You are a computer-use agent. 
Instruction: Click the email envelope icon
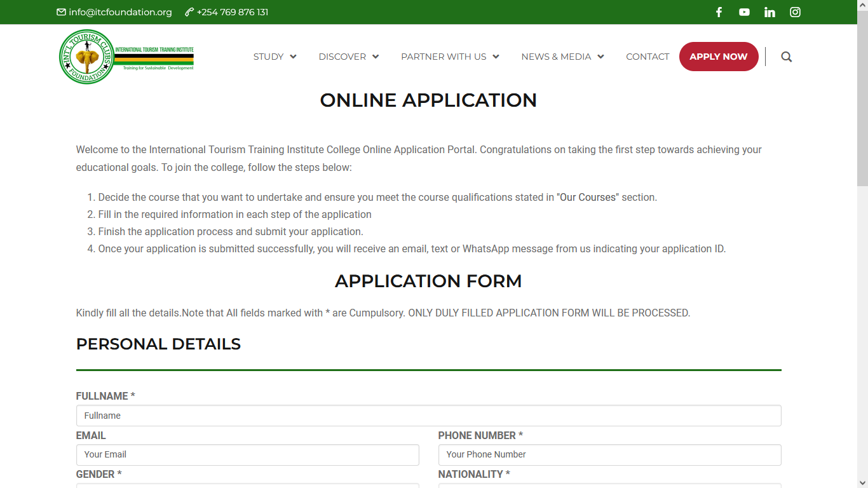tap(61, 12)
